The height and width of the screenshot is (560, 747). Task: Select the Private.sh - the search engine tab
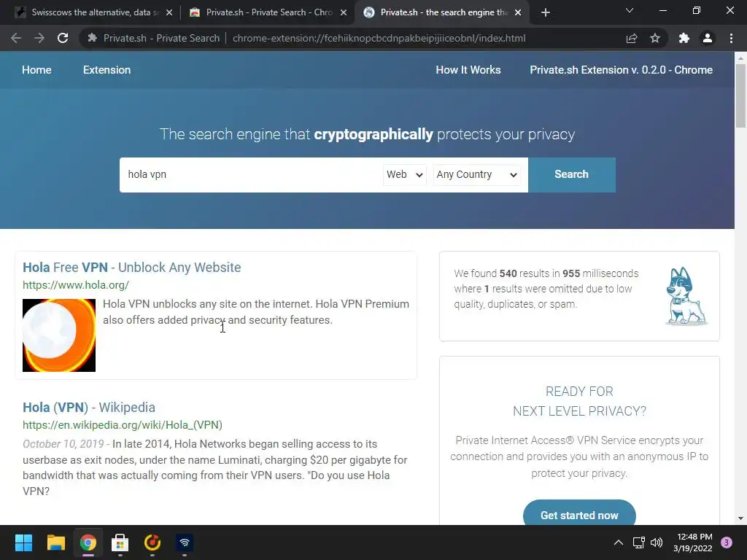tap(441, 12)
